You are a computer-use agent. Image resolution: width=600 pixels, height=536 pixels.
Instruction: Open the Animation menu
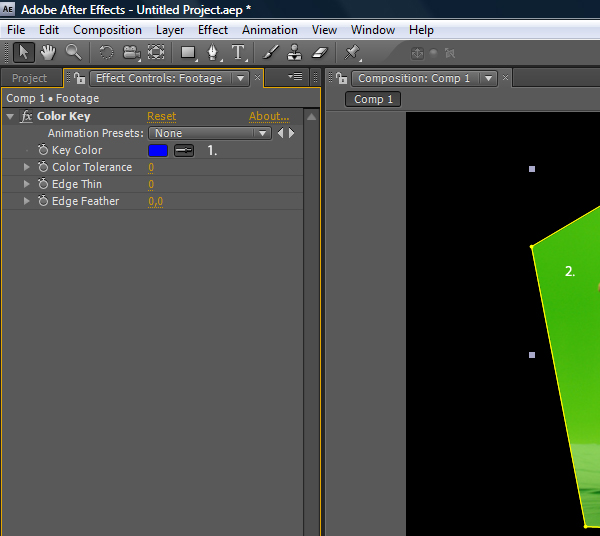tap(270, 30)
